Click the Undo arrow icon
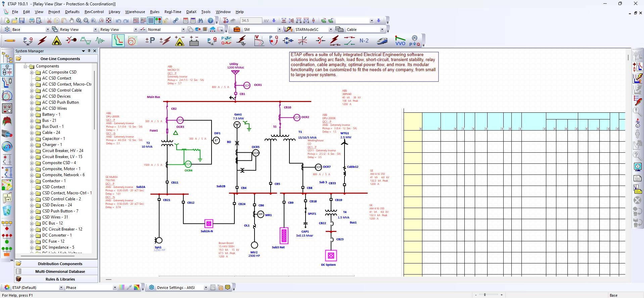 118,20
